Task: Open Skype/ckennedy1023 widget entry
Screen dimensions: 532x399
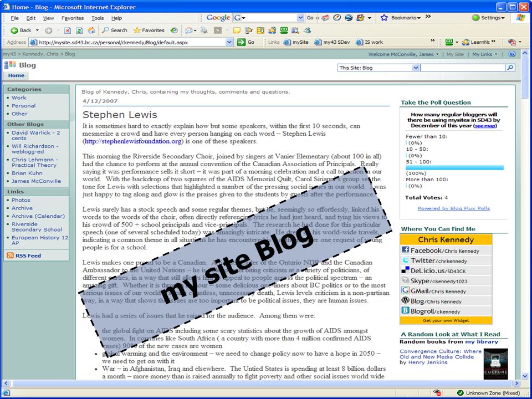Action: [446, 281]
